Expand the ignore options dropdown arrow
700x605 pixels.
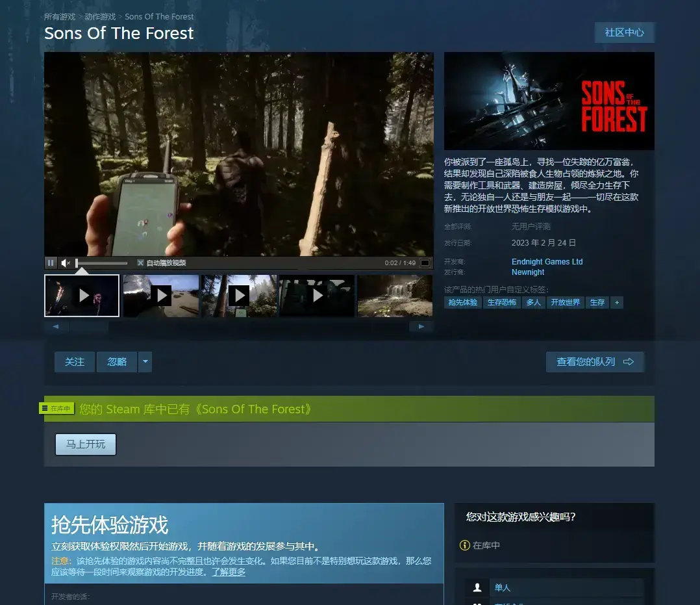[x=145, y=362]
